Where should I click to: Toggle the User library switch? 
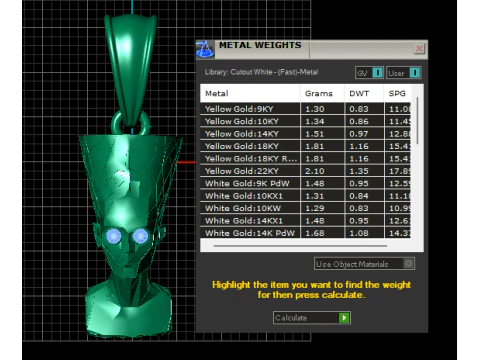404,73
